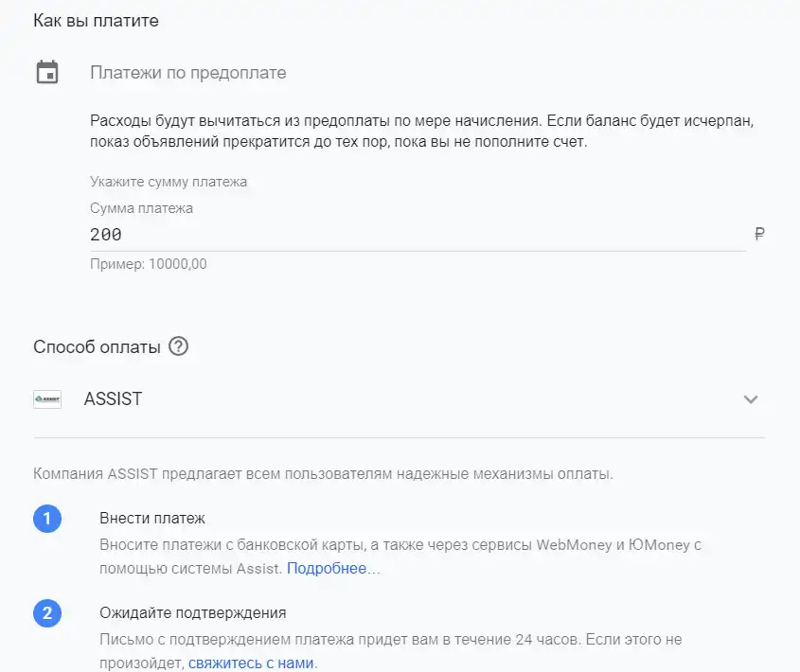Click the Пример: 10000,00 hint text
Viewport: 800px width, 672px height.
pyautogui.click(x=149, y=264)
